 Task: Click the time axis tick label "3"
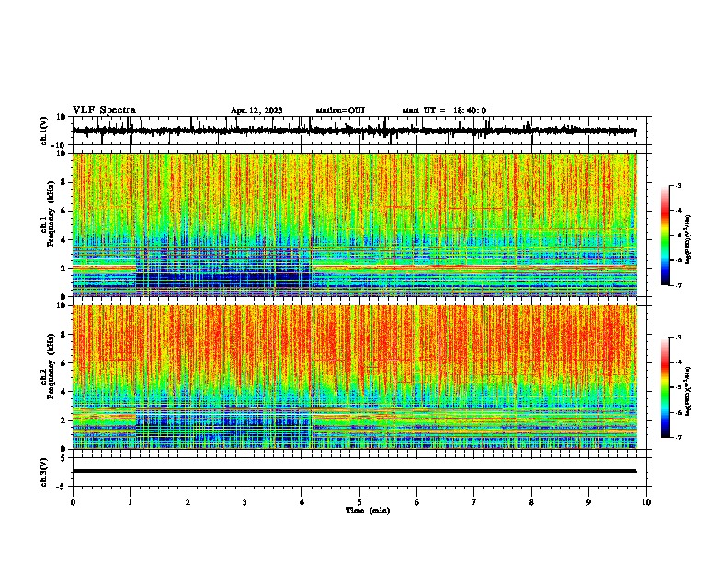245,502
